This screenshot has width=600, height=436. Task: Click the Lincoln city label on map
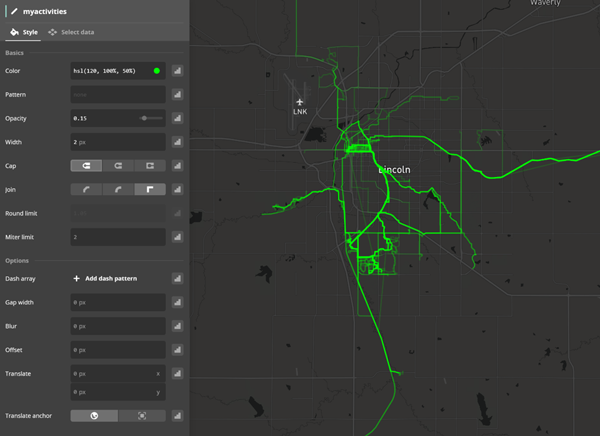395,170
